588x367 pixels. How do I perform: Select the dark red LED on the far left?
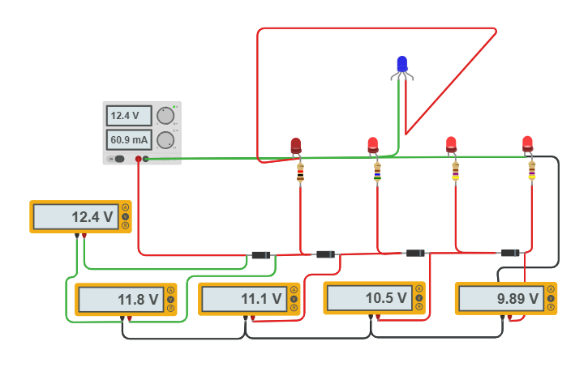296,146
